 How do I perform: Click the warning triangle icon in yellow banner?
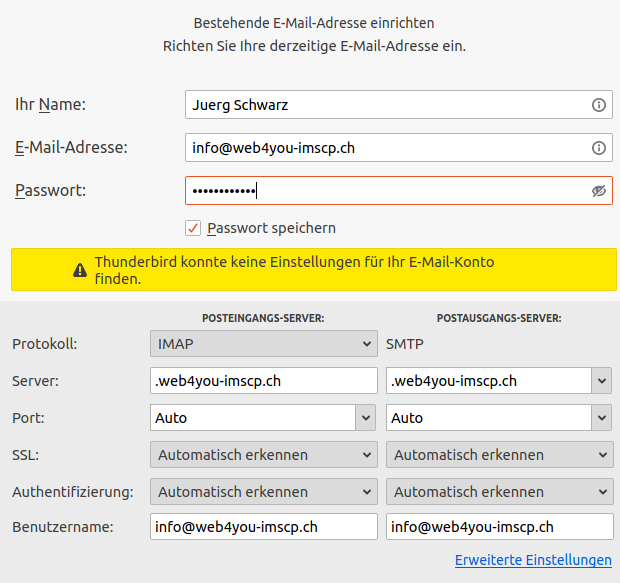pos(80,270)
